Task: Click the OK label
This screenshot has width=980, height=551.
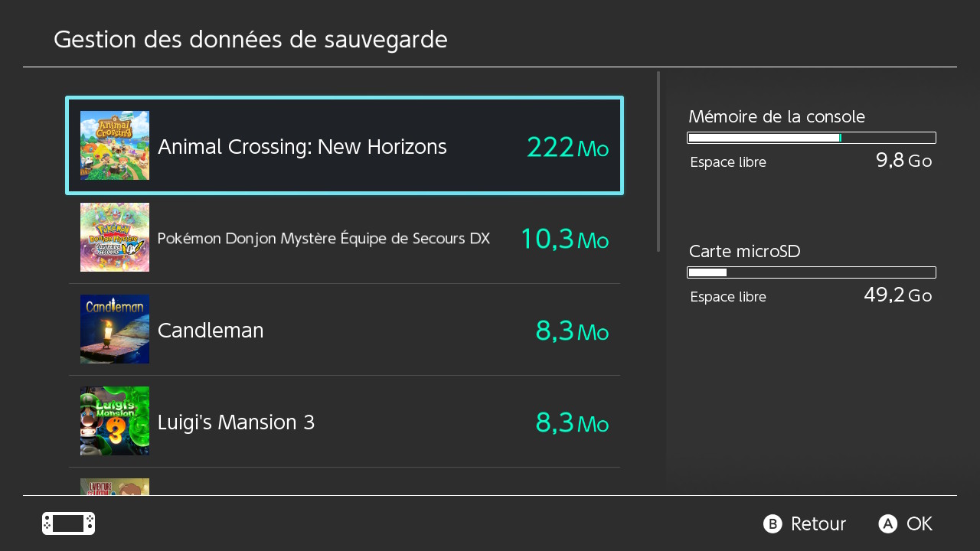Action: 919,524
